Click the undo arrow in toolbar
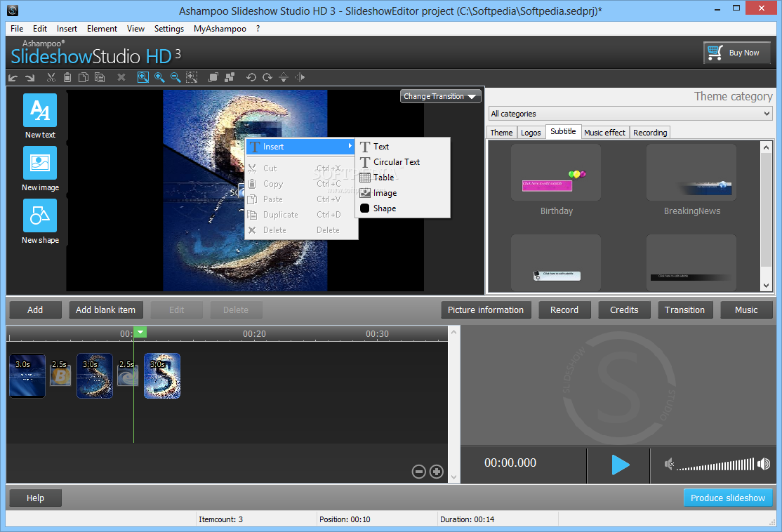This screenshot has width=782, height=532. pos(13,77)
